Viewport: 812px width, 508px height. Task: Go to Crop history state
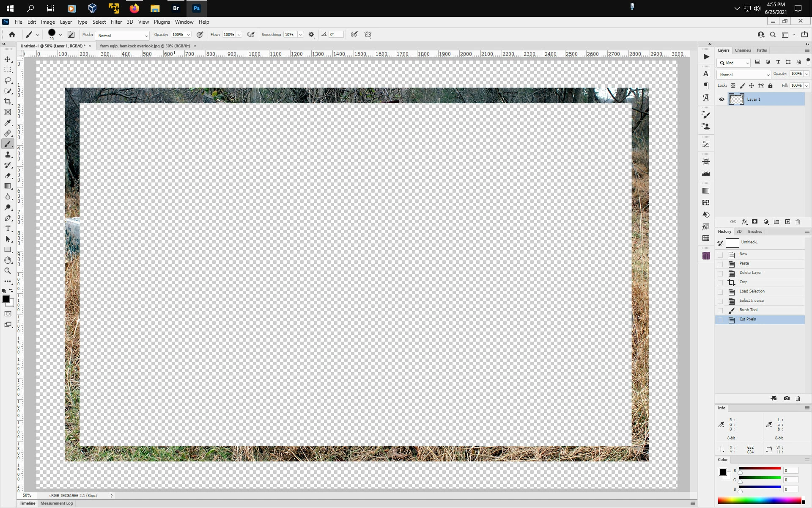pyautogui.click(x=743, y=282)
